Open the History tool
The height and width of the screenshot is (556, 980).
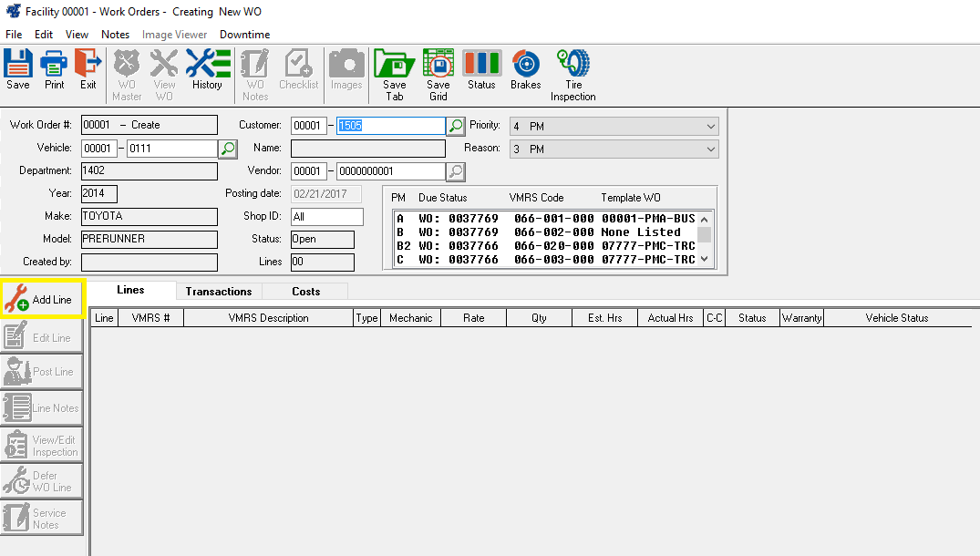coord(207,70)
